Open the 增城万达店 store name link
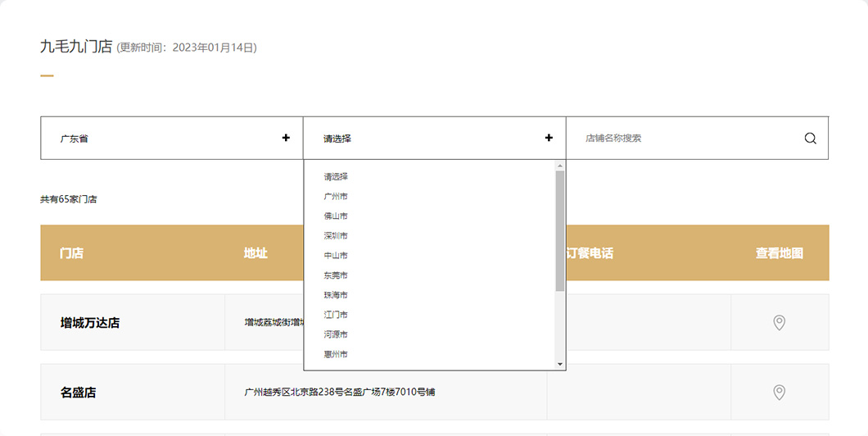The height and width of the screenshot is (436, 868). (90, 323)
